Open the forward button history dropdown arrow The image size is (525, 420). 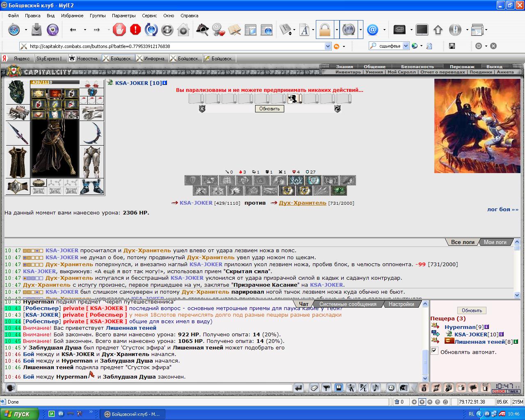109,30
